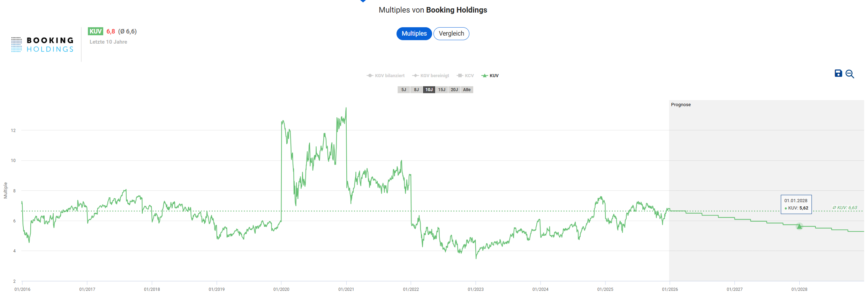Toggle the KGV bereinigt legend series

pos(431,76)
